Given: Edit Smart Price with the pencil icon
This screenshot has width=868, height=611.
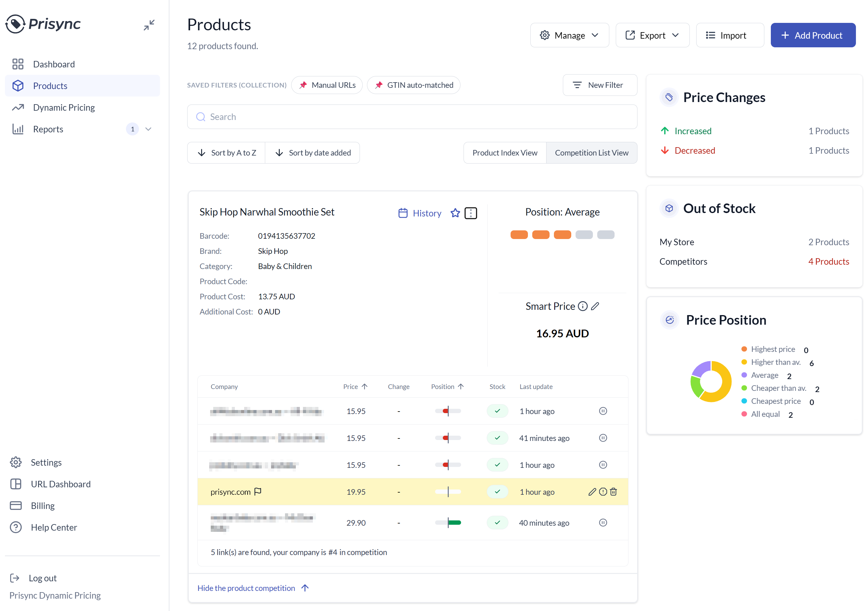Looking at the screenshot, I should coord(595,306).
